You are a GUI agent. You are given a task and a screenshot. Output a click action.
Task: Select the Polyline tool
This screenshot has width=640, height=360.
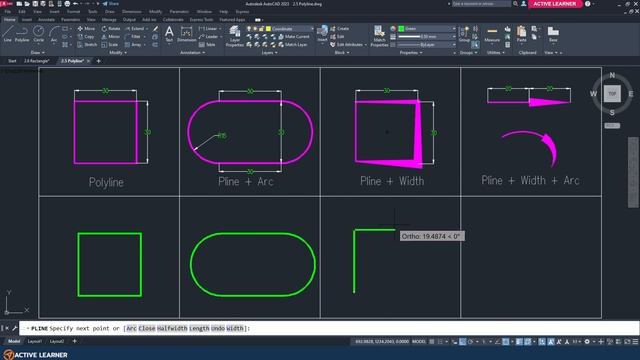pyautogui.click(x=22, y=34)
